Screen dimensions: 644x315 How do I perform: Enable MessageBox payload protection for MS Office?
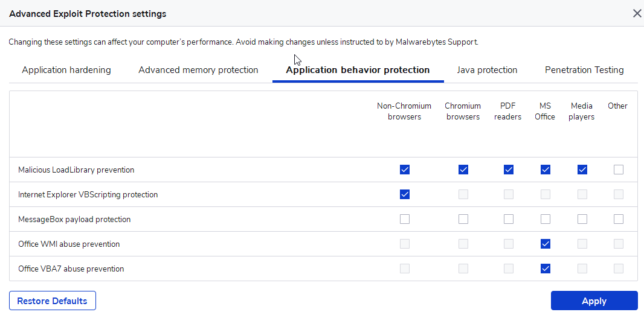pos(546,219)
